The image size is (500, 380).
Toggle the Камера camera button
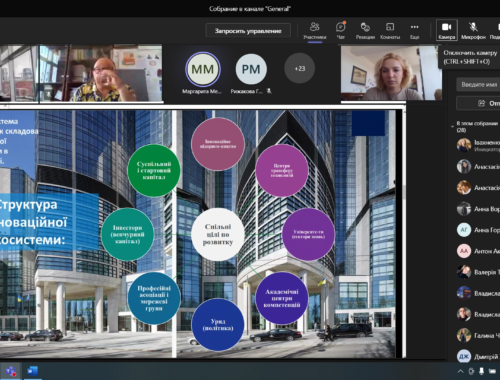coord(447,30)
